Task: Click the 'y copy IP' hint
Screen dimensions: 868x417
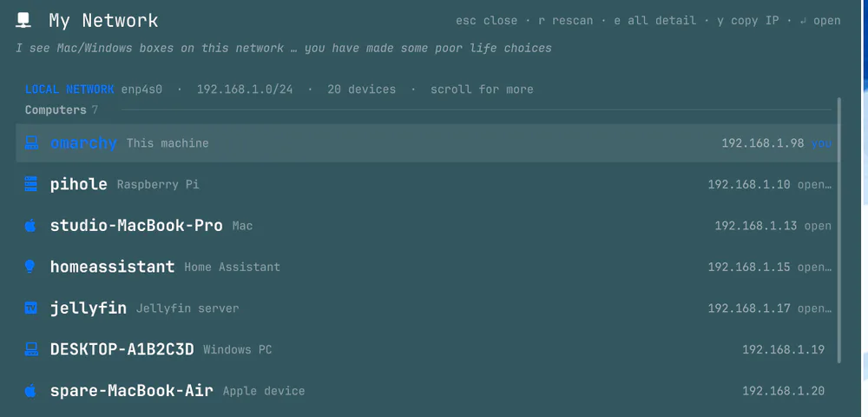Action: [x=747, y=21]
